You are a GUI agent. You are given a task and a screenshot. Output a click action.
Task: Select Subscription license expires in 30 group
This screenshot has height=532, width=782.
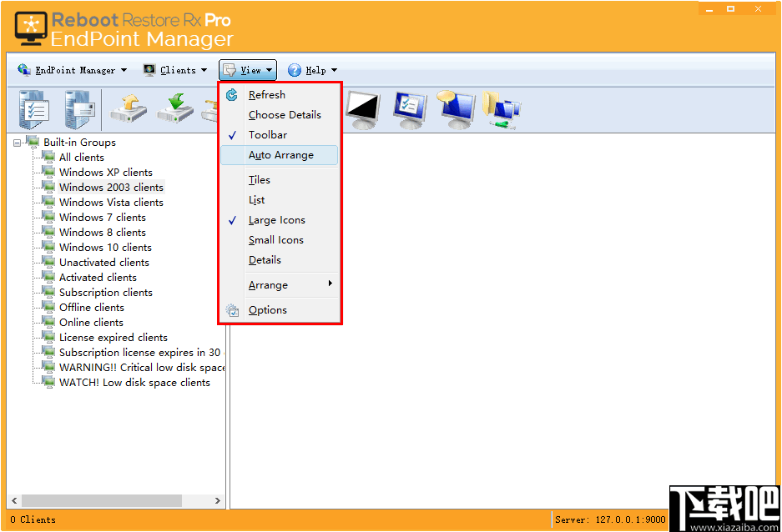140,352
